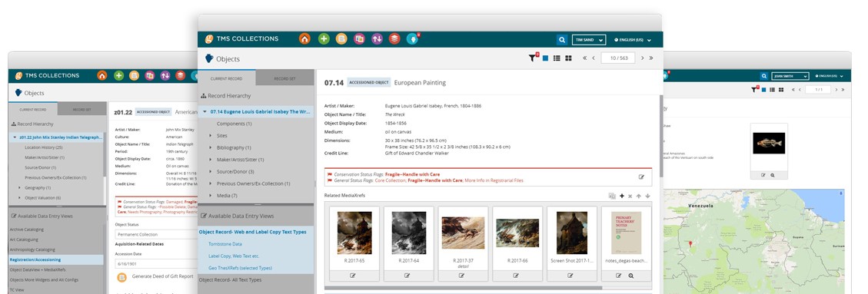Viewport: 868px width, 294px height.
Task: Edit the status flags with the pencil icon
Action: coord(642,177)
